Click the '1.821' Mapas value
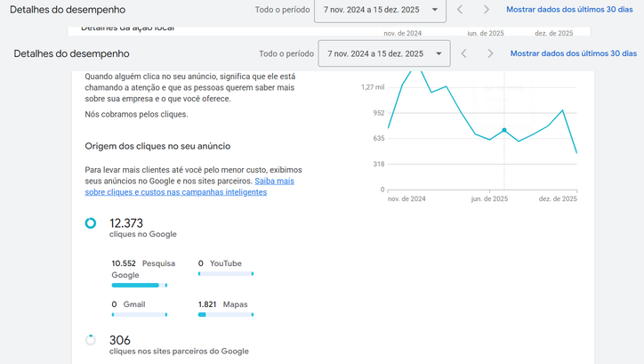 [x=207, y=304]
